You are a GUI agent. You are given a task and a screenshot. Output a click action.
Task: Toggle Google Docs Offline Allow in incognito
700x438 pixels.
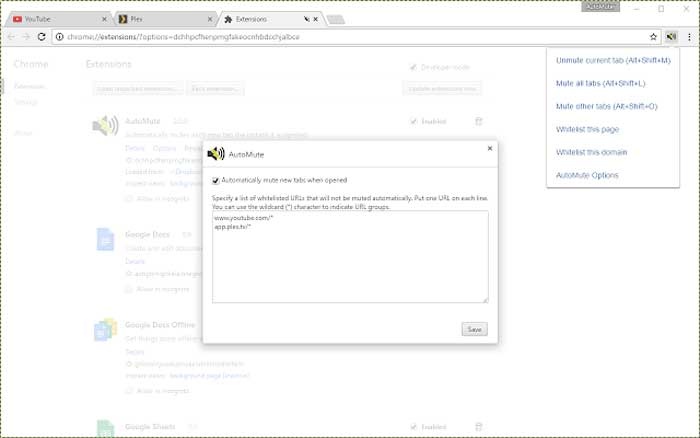pyautogui.click(x=129, y=391)
